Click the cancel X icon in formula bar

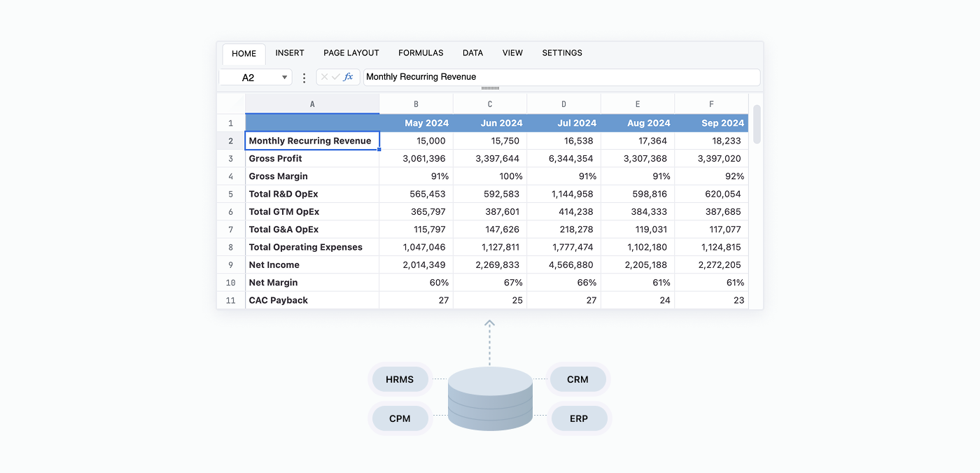tap(324, 77)
